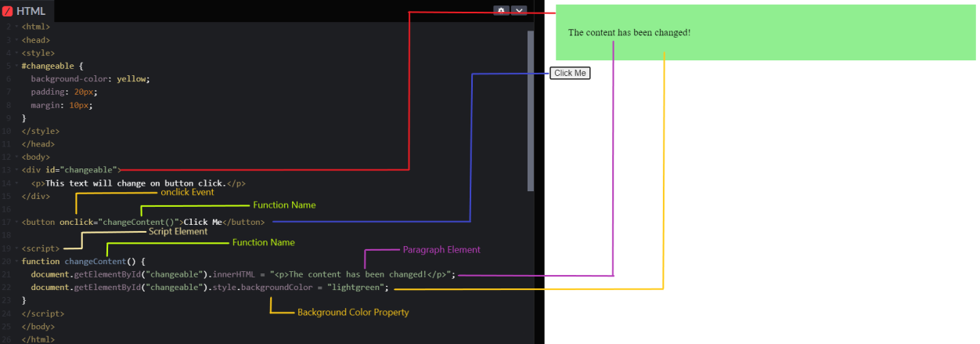This screenshot has height=344, width=980.
Task: Click the </div> closing tag
Action: pyautogui.click(x=36, y=196)
